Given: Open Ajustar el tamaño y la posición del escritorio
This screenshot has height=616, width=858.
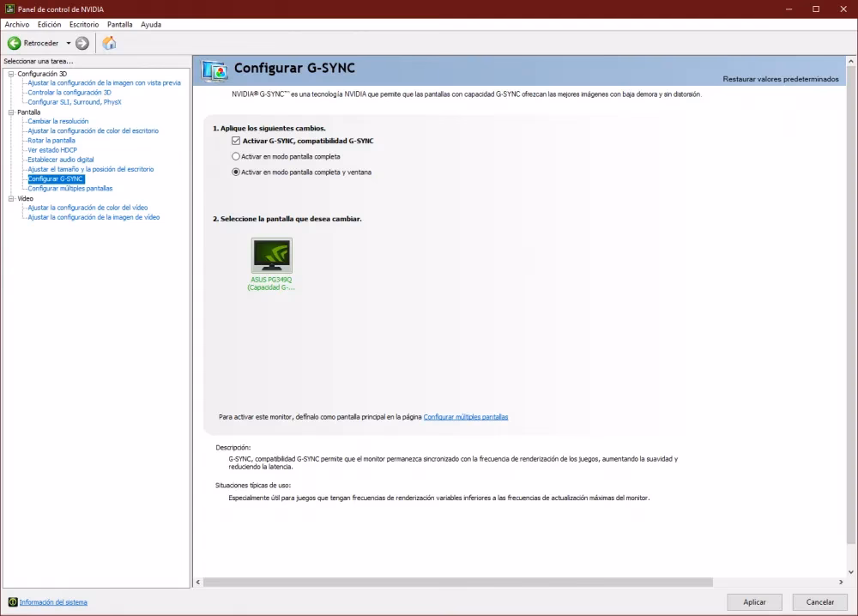Looking at the screenshot, I should pos(91,170).
